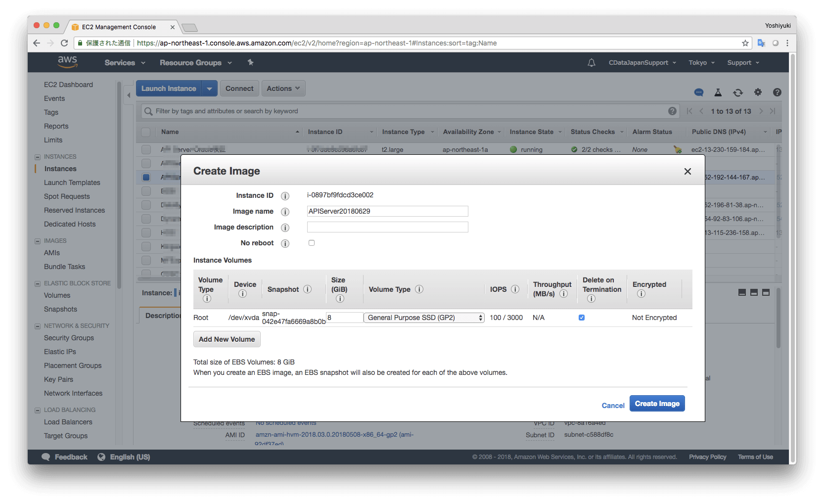Select the t2.large instance row checkbox
The height and width of the screenshot is (504, 824).
tap(146, 149)
